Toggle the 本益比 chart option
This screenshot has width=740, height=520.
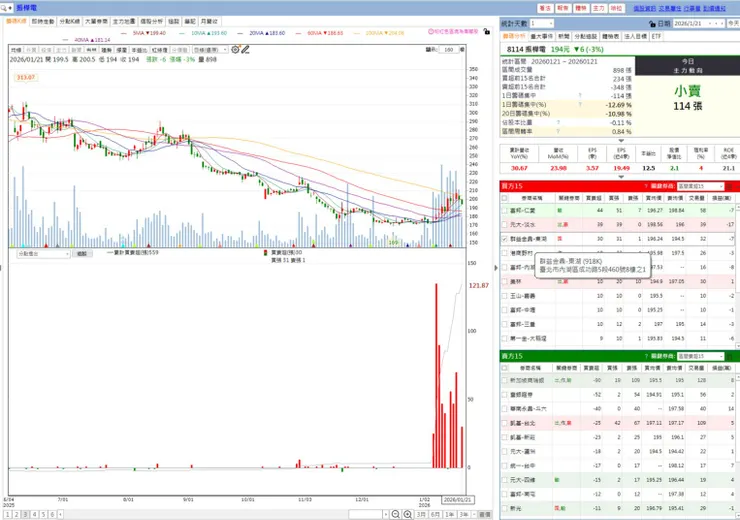coord(139,50)
